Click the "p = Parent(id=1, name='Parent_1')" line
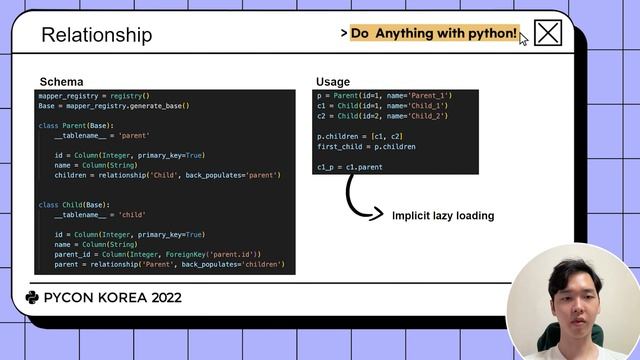The height and width of the screenshot is (360, 640). (x=384, y=96)
